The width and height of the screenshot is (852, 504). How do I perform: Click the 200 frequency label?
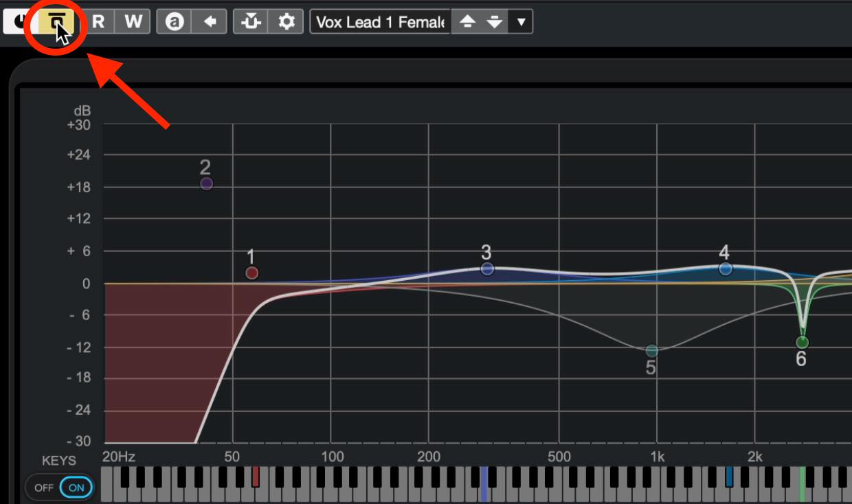pos(429,457)
